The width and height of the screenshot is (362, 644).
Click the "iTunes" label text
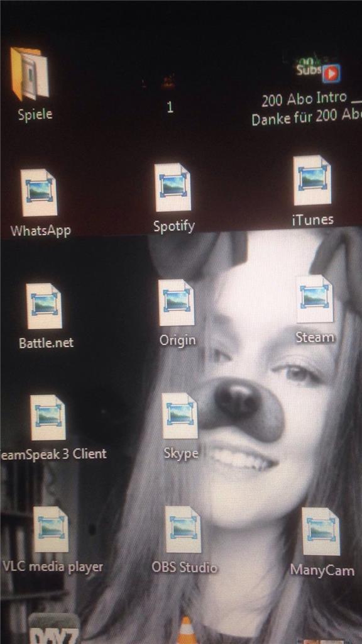click(x=313, y=220)
